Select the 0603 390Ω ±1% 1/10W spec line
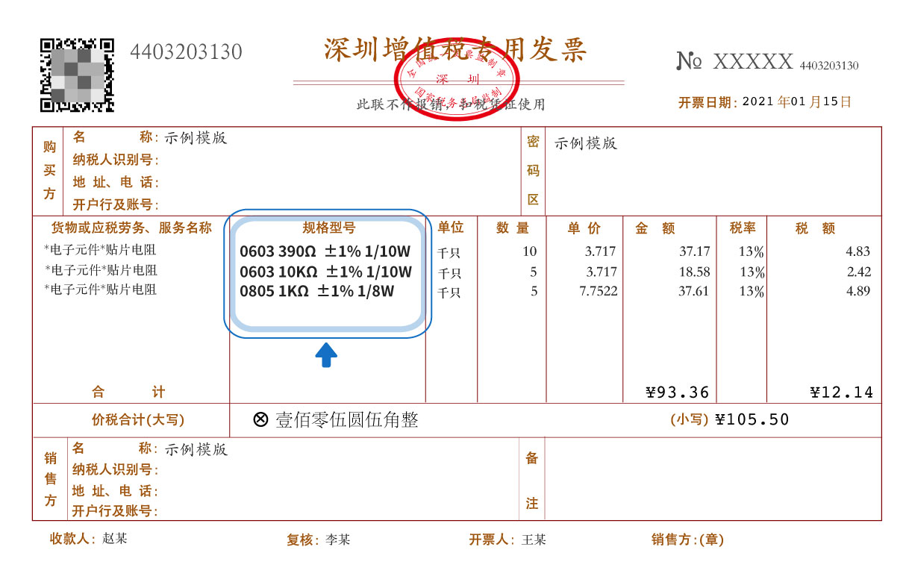 (x=325, y=251)
